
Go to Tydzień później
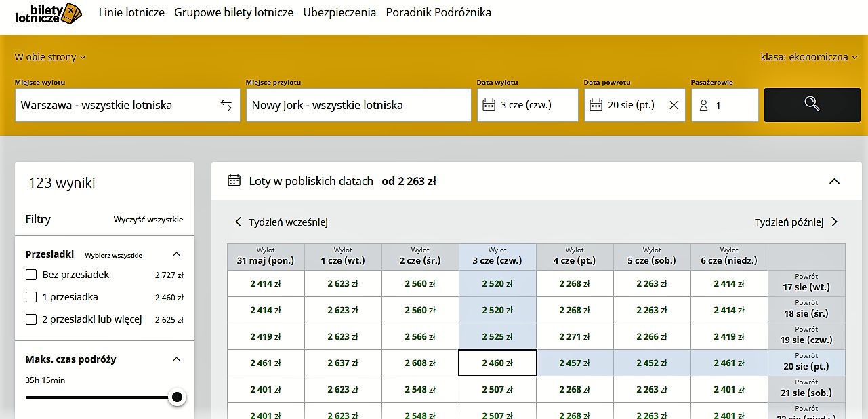tap(797, 222)
